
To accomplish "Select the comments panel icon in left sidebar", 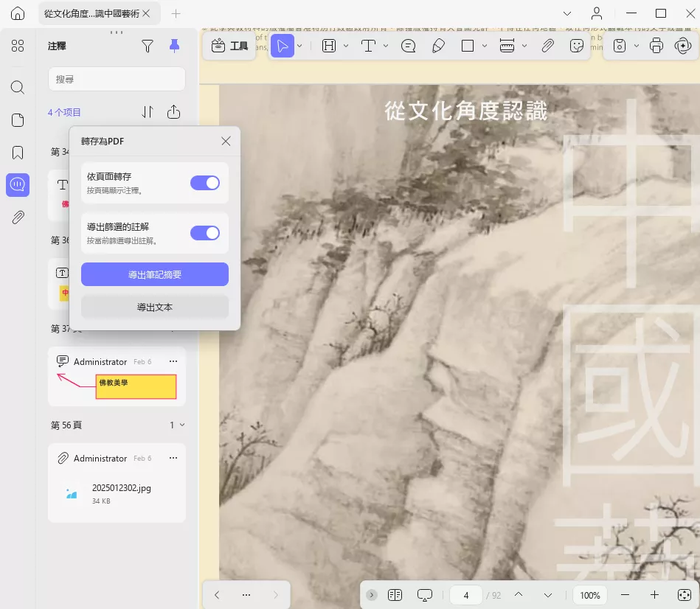I will point(18,185).
